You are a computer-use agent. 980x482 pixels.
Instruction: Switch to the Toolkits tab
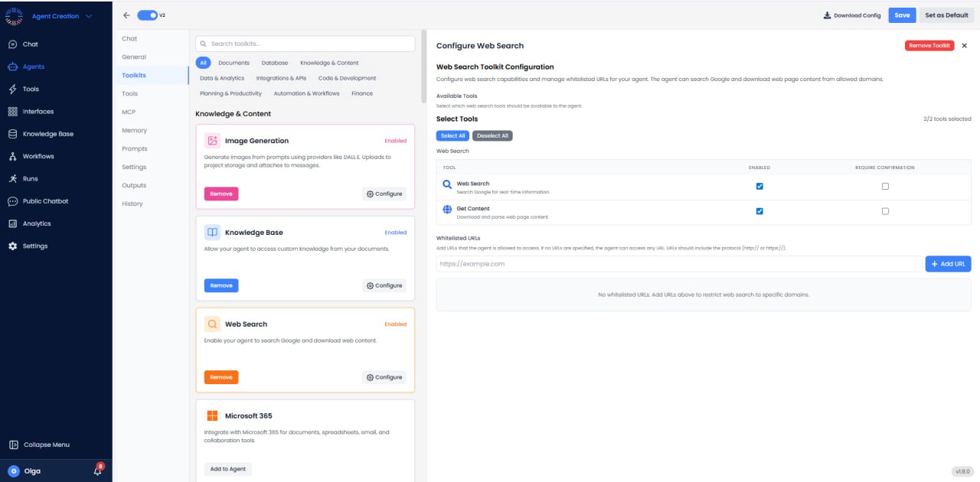(x=134, y=75)
